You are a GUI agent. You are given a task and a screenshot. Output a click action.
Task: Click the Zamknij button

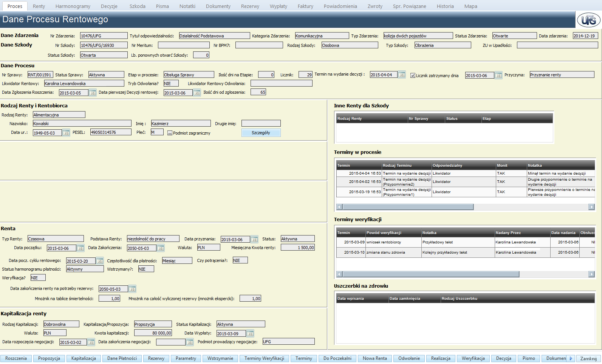[589, 359]
